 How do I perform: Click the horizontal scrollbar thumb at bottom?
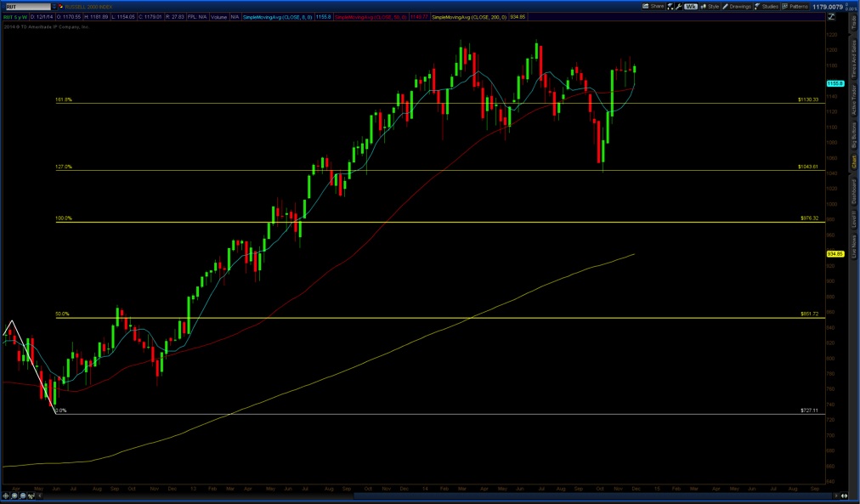coord(595,496)
